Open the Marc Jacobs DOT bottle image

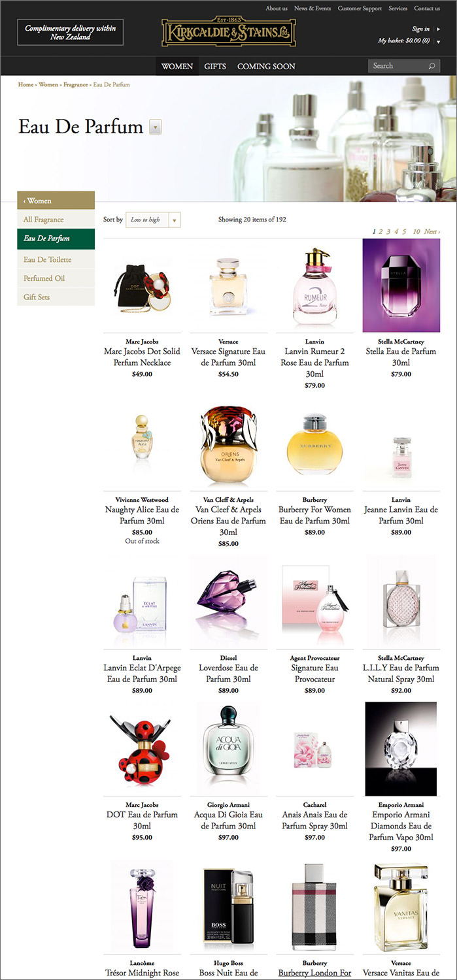(142, 749)
